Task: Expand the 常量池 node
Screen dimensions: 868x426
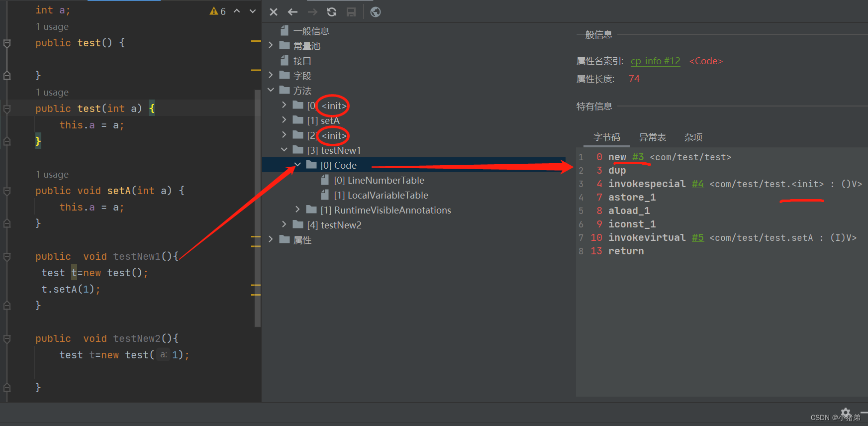Action: [x=271, y=45]
